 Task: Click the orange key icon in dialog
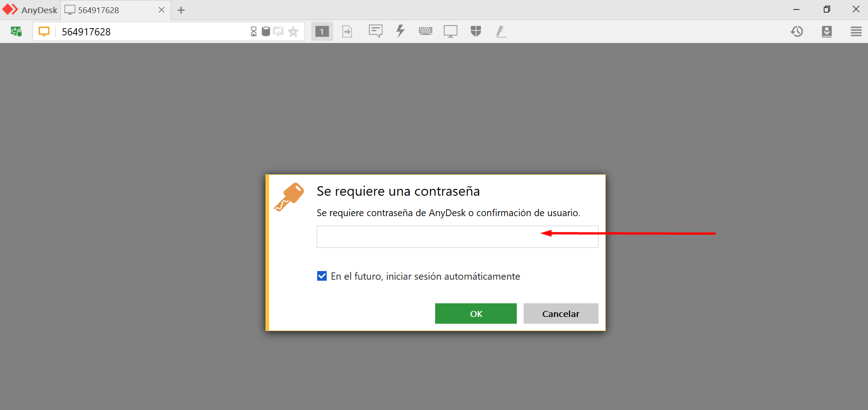point(289,197)
